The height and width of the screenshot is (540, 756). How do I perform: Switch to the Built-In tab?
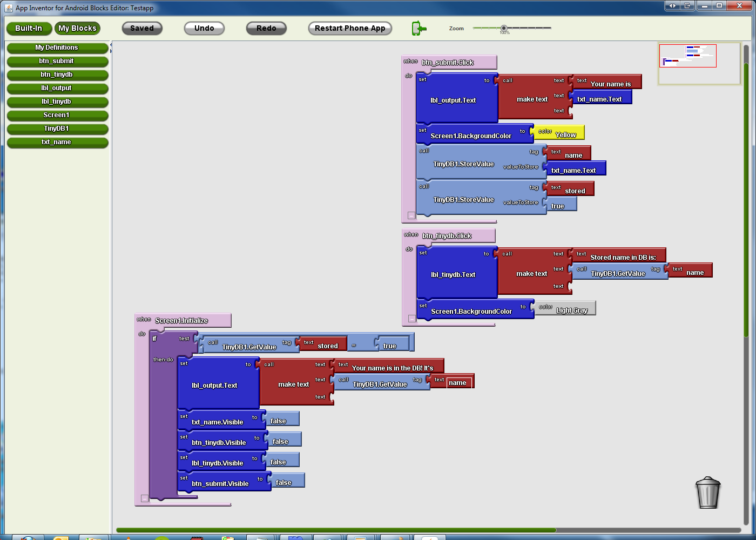[x=29, y=29]
